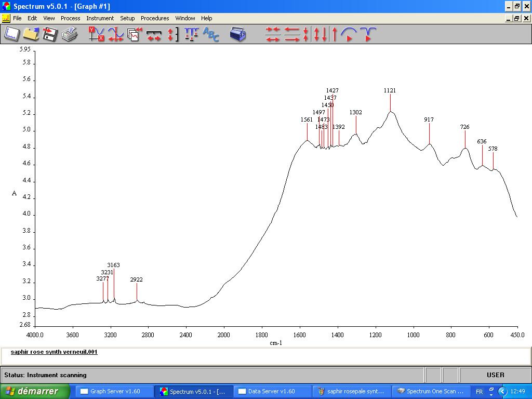Image resolution: width=532 pixels, height=399 pixels.
Task: Click the overlapping graph windows toolbar icon
Action: pos(135,34)
